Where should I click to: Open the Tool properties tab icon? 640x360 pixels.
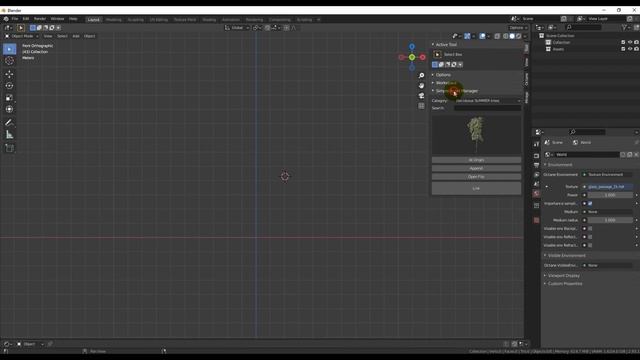(536, 144)
